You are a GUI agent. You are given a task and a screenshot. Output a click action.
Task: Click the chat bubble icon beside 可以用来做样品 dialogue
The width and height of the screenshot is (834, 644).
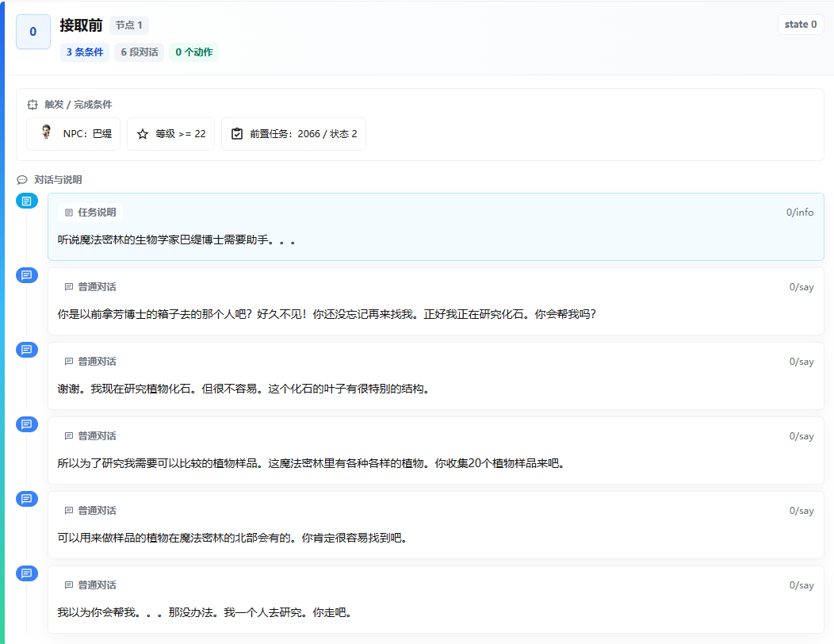(x=27, y=499)
